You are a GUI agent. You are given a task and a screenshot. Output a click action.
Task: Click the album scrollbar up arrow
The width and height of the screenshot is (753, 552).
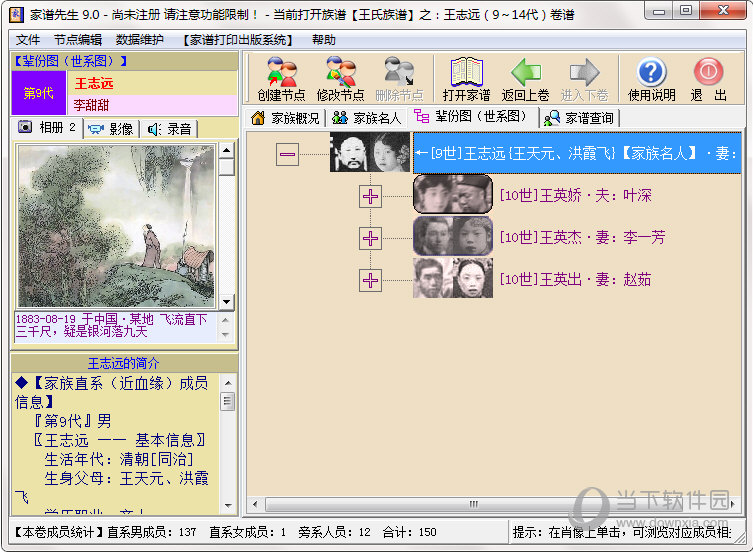click(227, 150)
